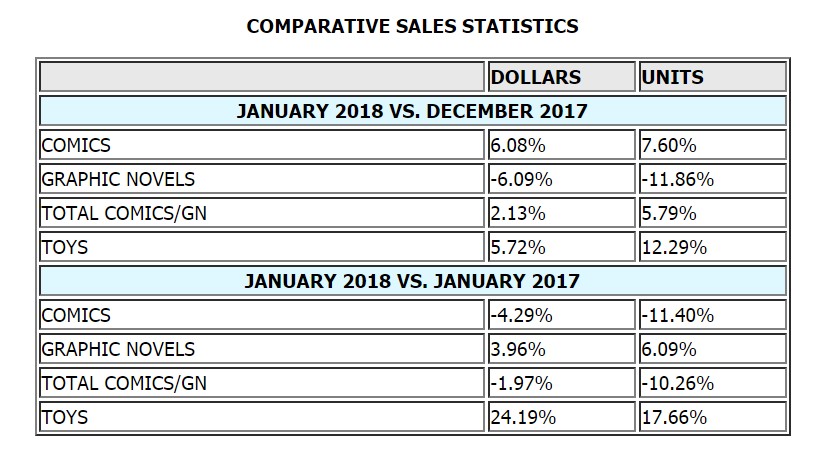The height and width of the screenshot is (450, 822).
Task: Click the 6.08% comics dollars cell
Action: [561, 145]
